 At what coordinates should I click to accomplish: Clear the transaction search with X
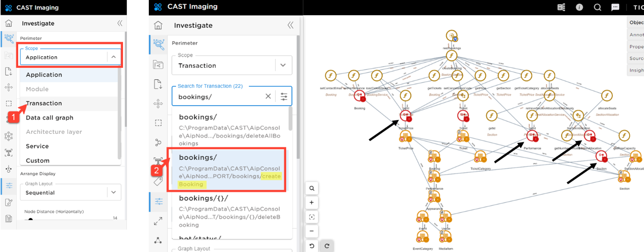coord(268,97)
